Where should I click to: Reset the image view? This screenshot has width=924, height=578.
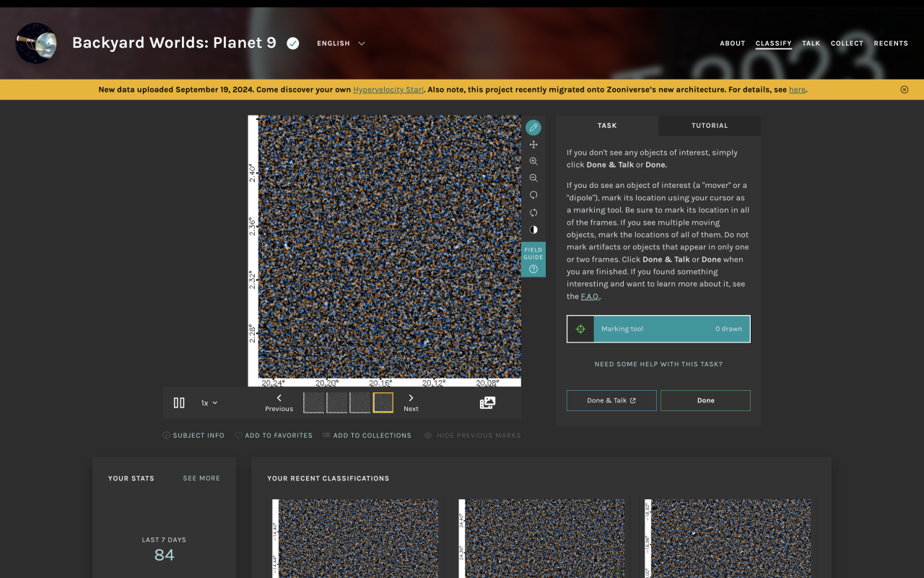click(x=533, y=212)
